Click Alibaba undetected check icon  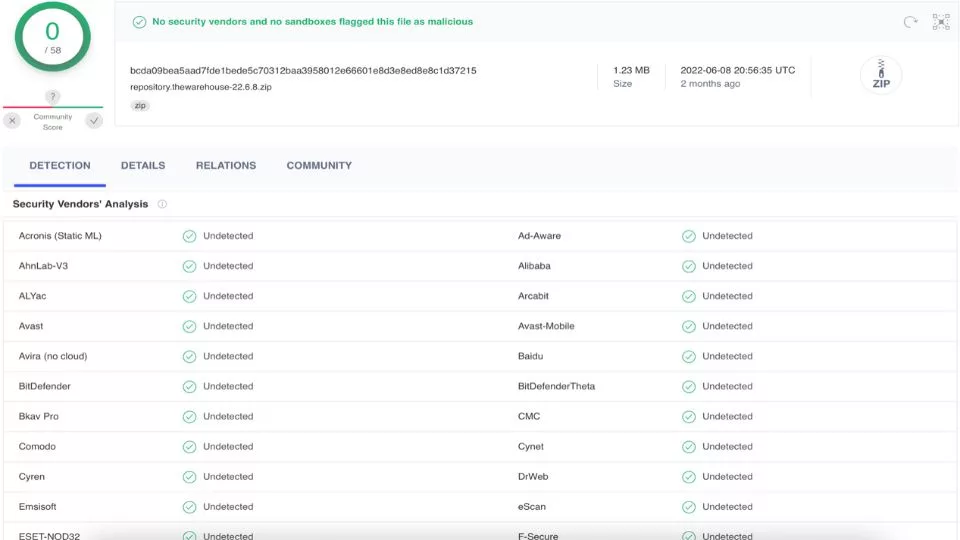coord(689,266)
